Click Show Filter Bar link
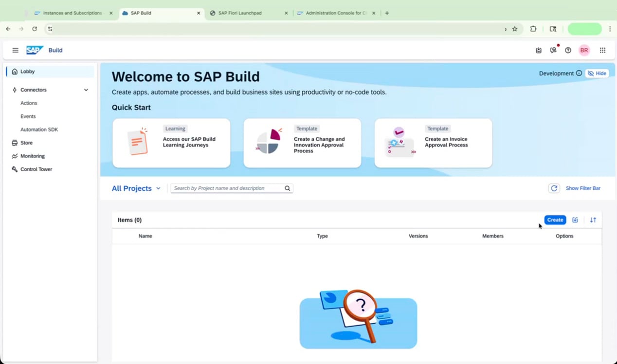The width and height of the screenshot is (617, 364). pyautogui.click(x=583, y=188)
